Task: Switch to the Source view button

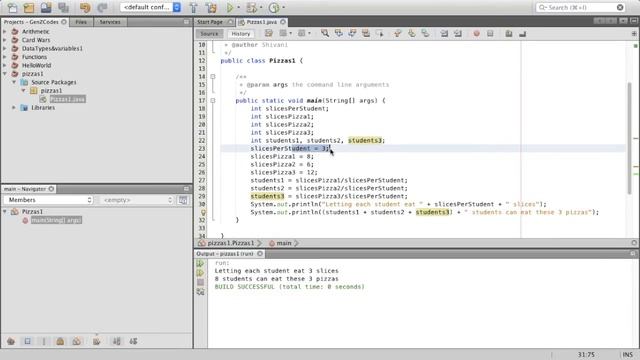Action: [x=209, y=34]
